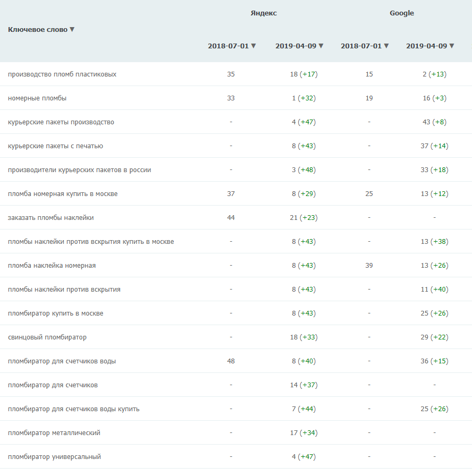Viewport: 472px width, 476px height.
Task: Select keyword пломбиратор металлический
Action: coord(54,433)
